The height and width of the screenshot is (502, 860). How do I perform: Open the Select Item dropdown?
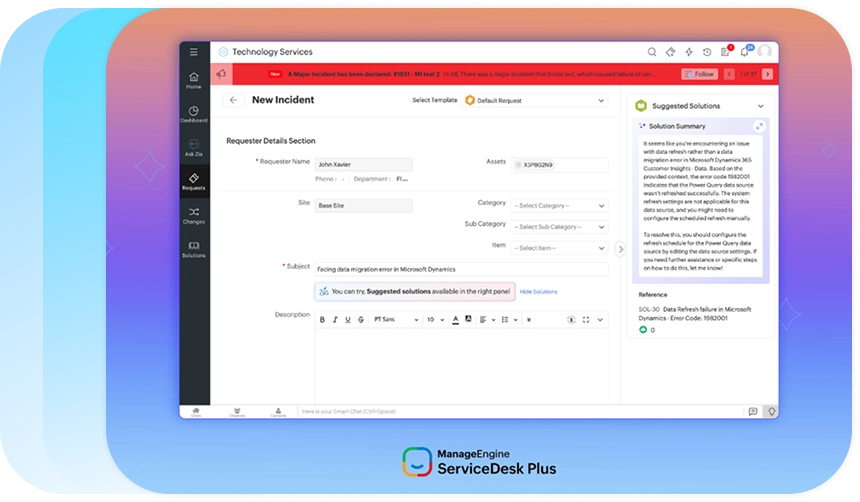pos(559,248)
